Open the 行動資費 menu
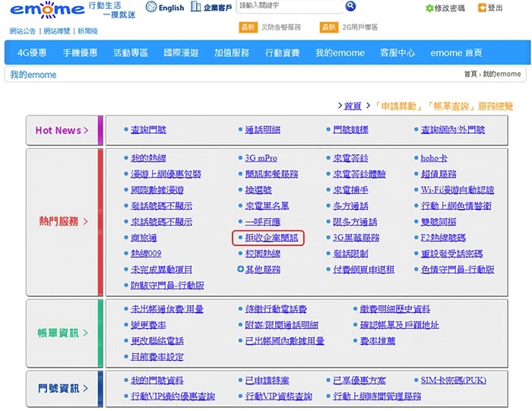The height and width of the screenshot is (411, 532). coord(282,52)
